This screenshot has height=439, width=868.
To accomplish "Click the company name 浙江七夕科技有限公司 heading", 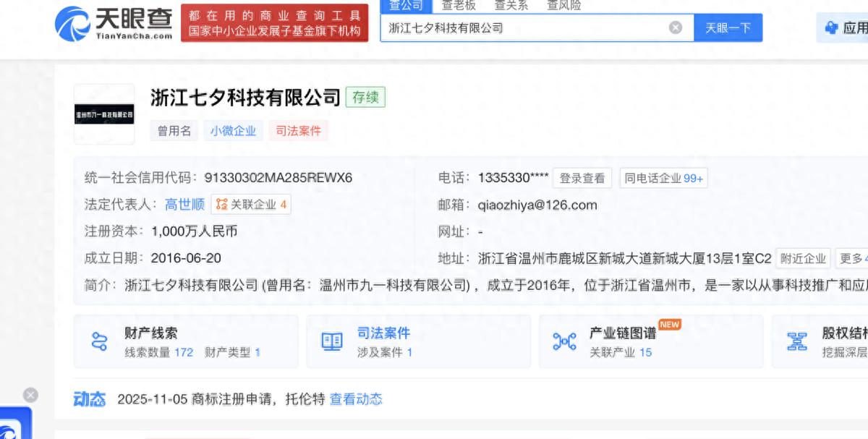I will point(245,97).
